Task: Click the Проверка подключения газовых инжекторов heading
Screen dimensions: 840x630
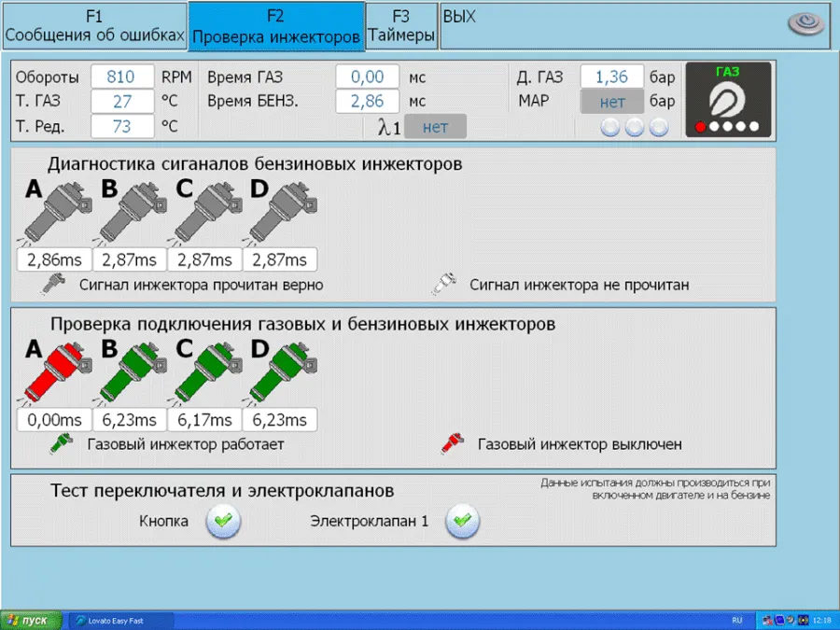Action: point(302,324)
